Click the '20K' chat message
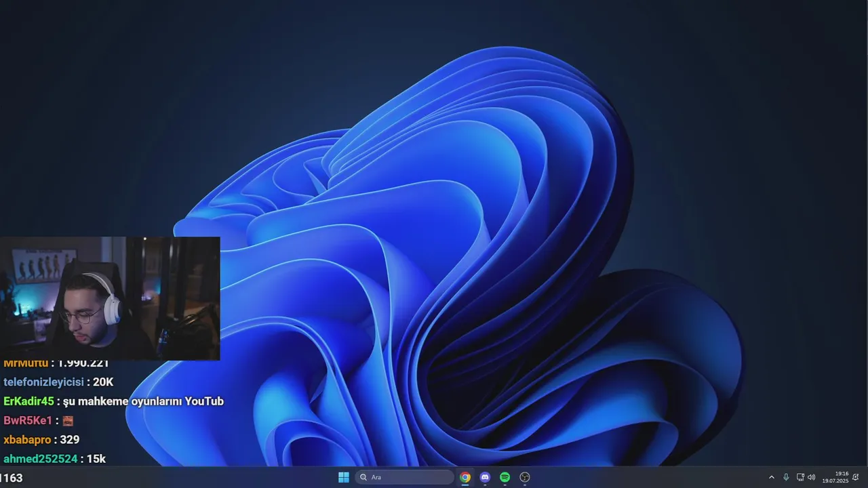The image size is (868, 488). (103, 382)
